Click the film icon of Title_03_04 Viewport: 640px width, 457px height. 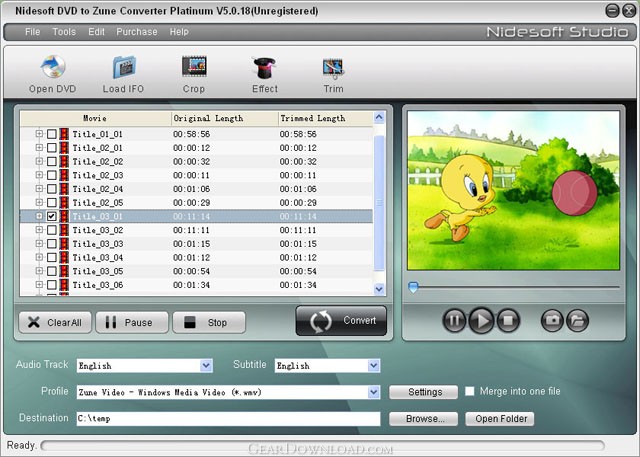click(x=64, y=257)
